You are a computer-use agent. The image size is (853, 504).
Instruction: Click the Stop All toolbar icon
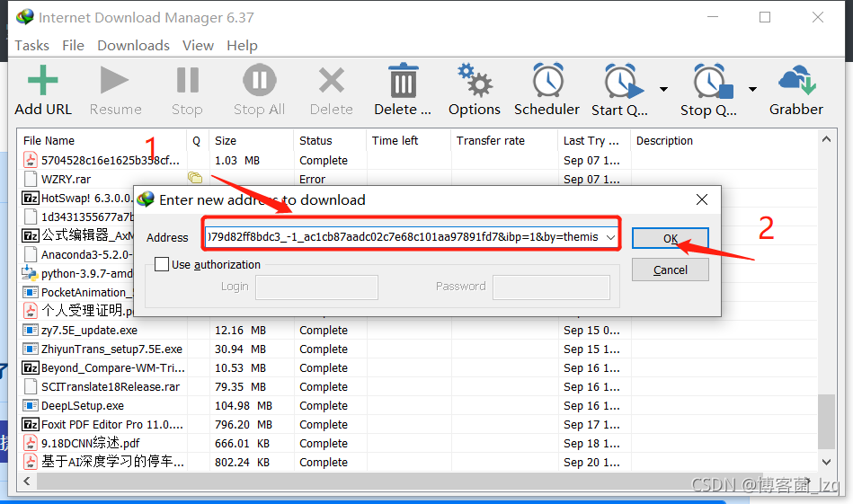click(259, 81)
